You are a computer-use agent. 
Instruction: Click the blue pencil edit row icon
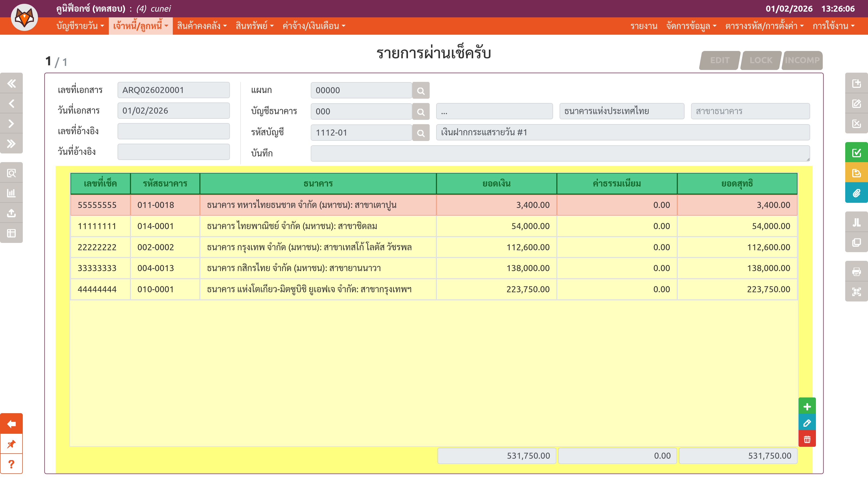pos(807,423)
